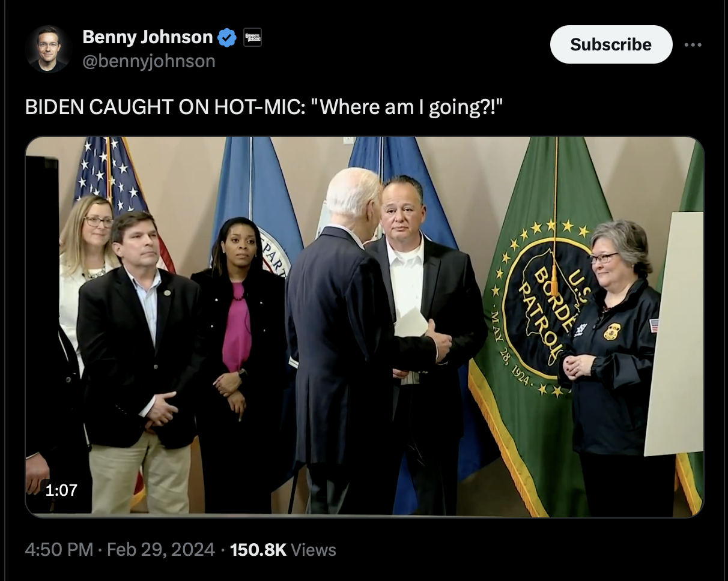
Task: Click the 1:07 video duration badge
Action: (61, 490)
